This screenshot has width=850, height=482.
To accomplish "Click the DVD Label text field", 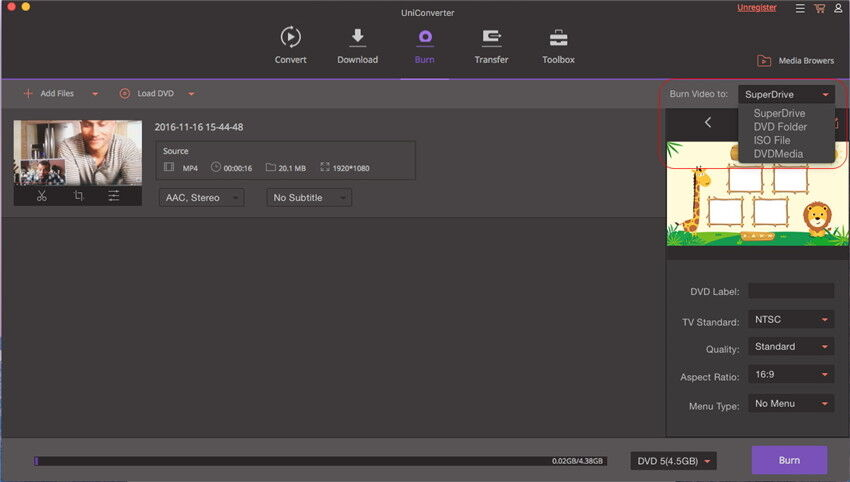I will coord(790,291).
